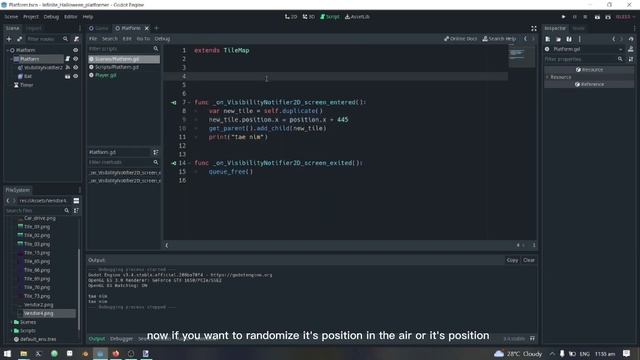Click the instance scene chain-link icon
Image resolution: width=640 pixels, height=360 pixels.
pos(20,39)
